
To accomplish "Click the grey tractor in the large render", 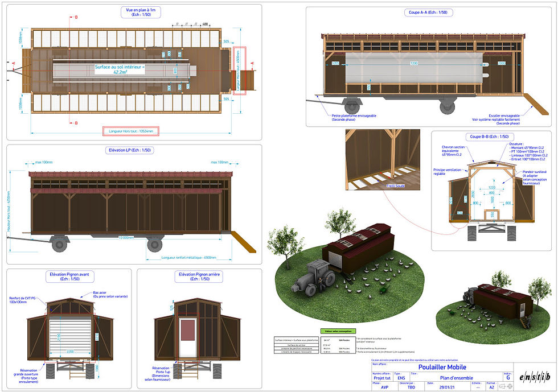I will pyautogui.click(x=313, y=278).
